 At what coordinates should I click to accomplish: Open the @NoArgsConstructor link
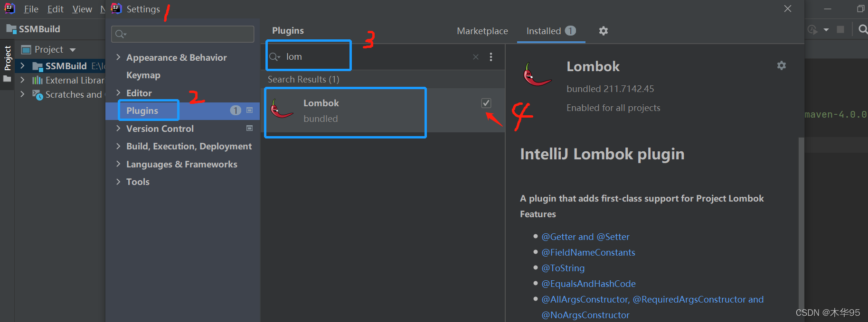pos(585,315)
